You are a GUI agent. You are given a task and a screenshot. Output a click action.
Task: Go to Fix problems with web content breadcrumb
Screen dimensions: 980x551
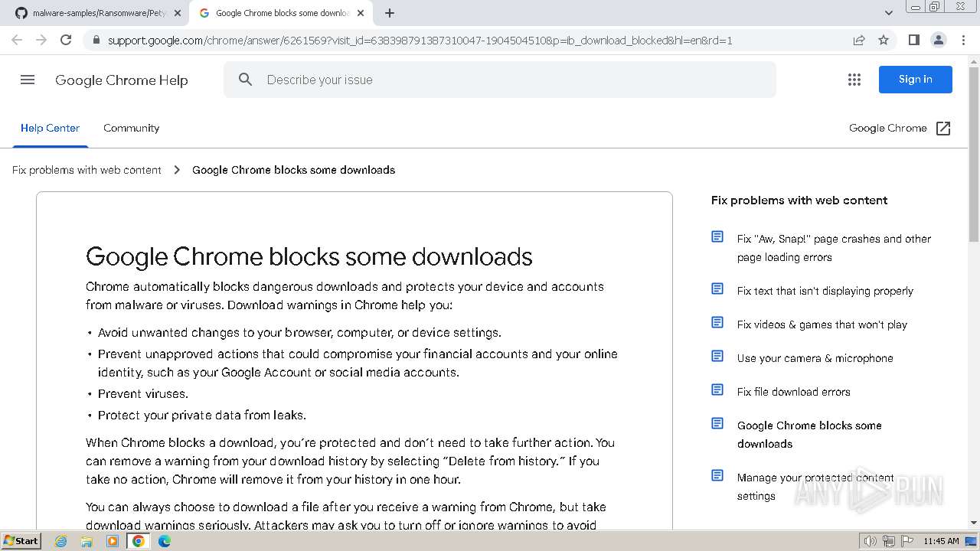click(x=87, y=170)
